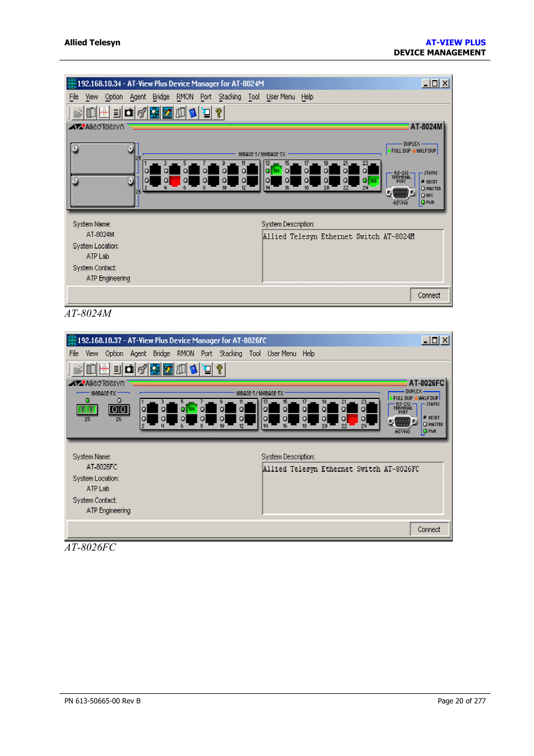This screenshot has width=534, height=756.
Task: Open User Menu in AT-8026FC window
Action: (282, 354)
